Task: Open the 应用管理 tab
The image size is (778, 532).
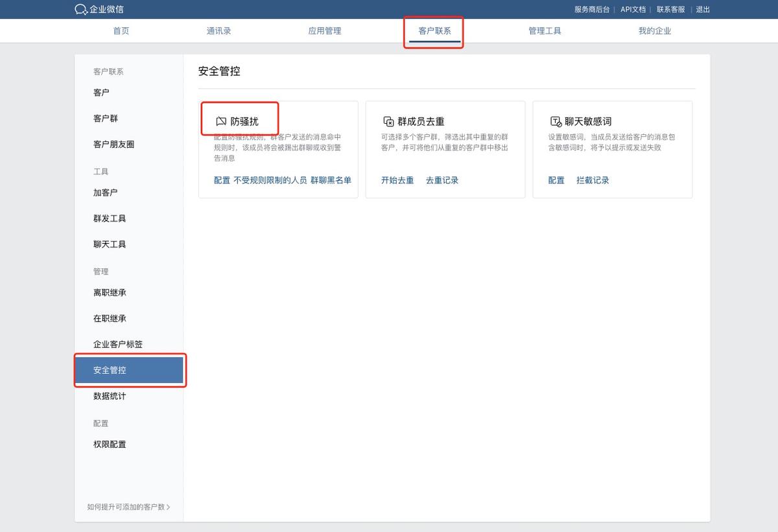Action: tap(324, 30)
